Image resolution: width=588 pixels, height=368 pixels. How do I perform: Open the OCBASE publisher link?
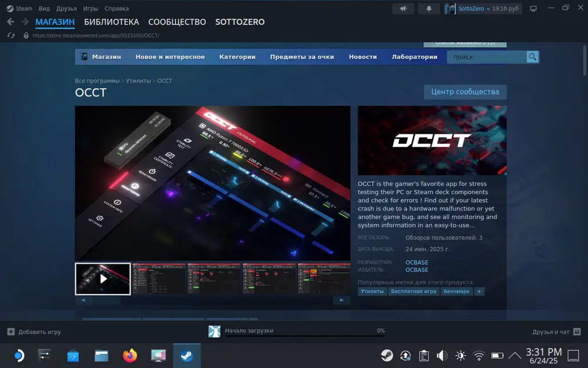pos(417,270)
